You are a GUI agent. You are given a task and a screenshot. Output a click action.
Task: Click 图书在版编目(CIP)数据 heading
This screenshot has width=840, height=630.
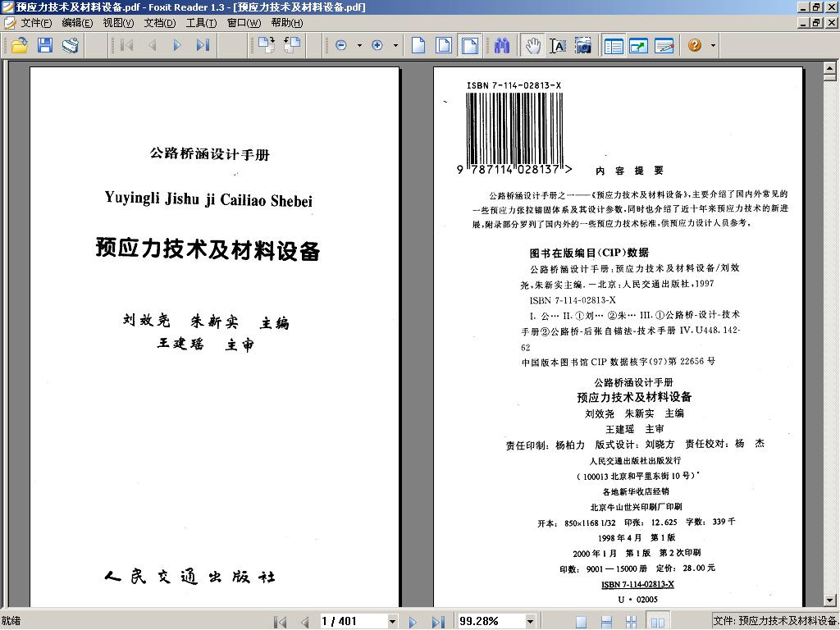point(589,253)
